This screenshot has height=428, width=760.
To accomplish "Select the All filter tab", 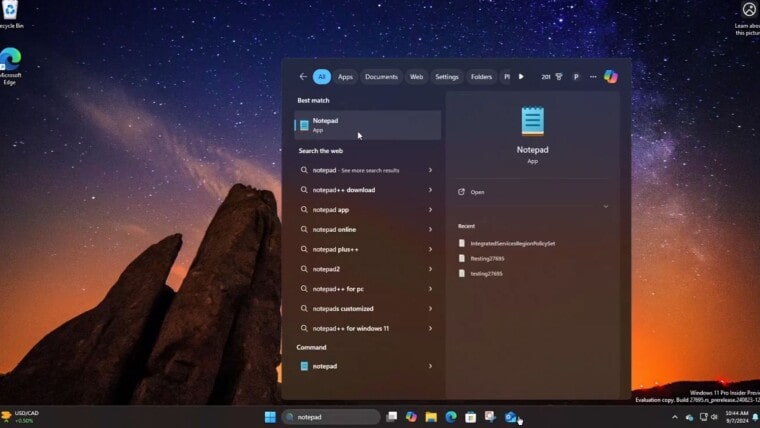I will (322, 77).
